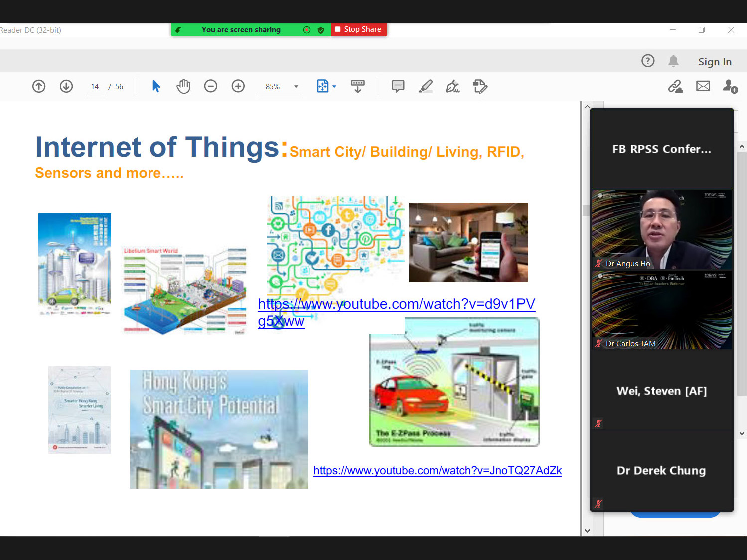Open the notifications bell

(673, 61)
